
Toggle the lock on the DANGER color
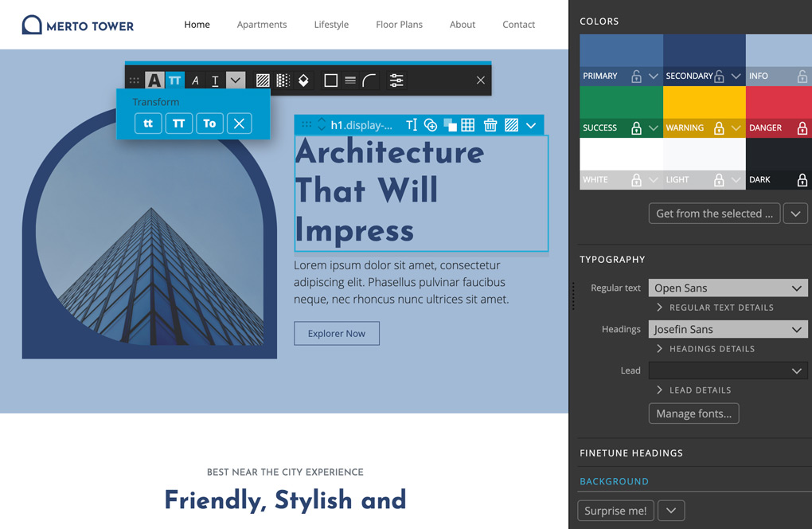pyautogui.click(x=802, y=128)
